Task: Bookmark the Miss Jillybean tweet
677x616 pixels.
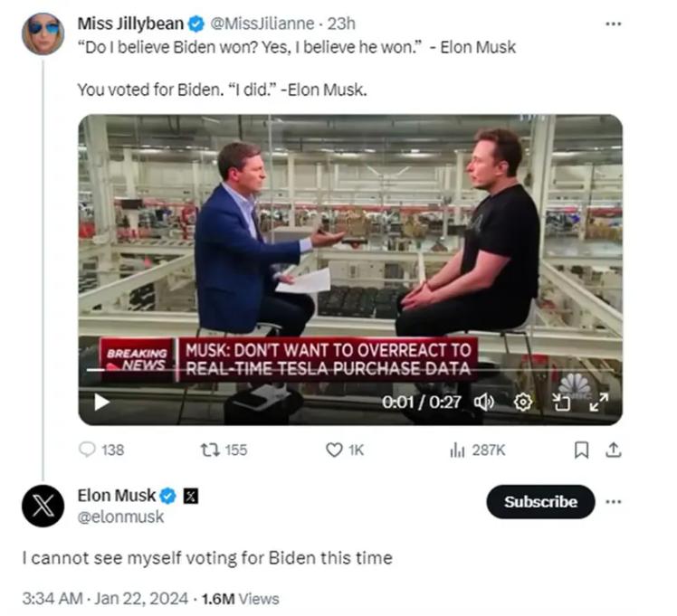Action: pyautogui.click(x=582, y=450)
